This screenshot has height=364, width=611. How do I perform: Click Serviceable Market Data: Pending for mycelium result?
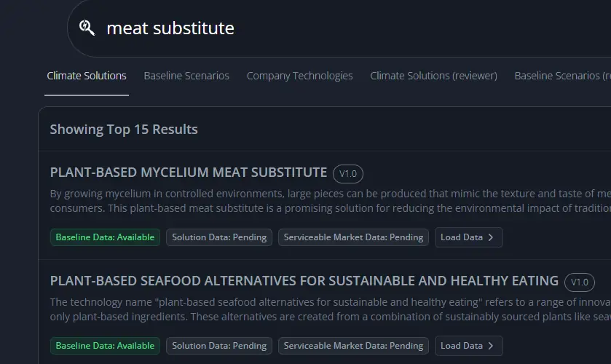pos(353,237)
